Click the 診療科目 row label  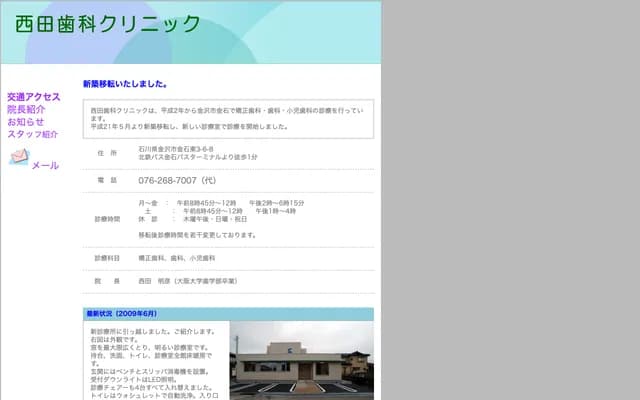pyautogui.click(x=107, y=258)
